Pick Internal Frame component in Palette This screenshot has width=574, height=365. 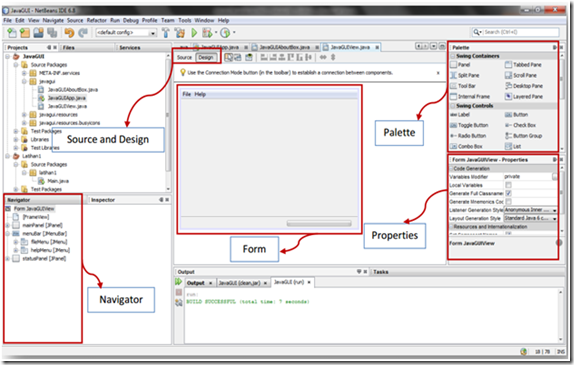(x=470, y=97)
